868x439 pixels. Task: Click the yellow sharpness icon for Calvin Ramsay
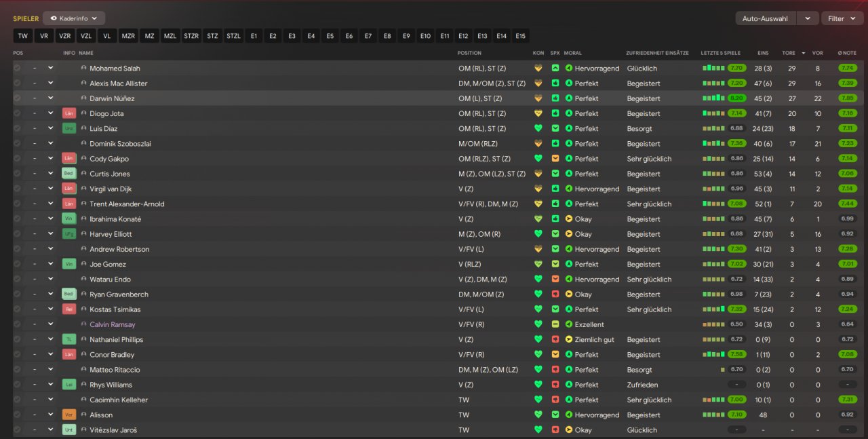[x=555, y=324]
